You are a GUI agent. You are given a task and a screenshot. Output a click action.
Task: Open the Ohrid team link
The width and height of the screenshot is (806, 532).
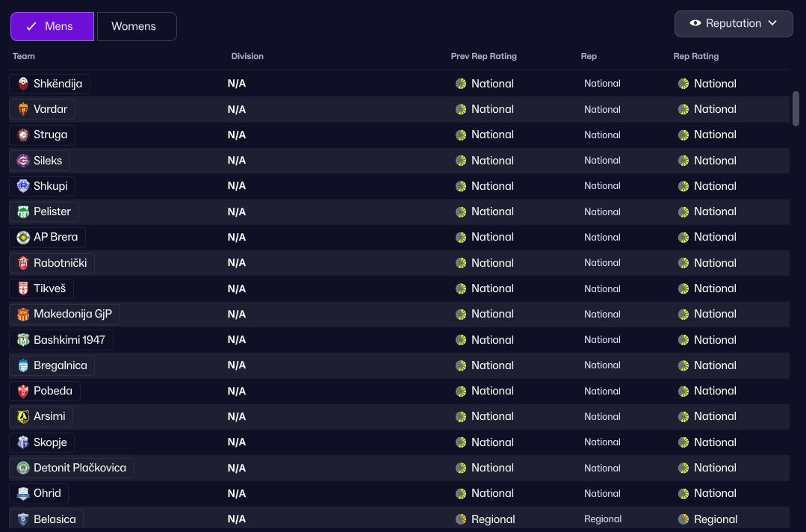click(x=39, y=493)
